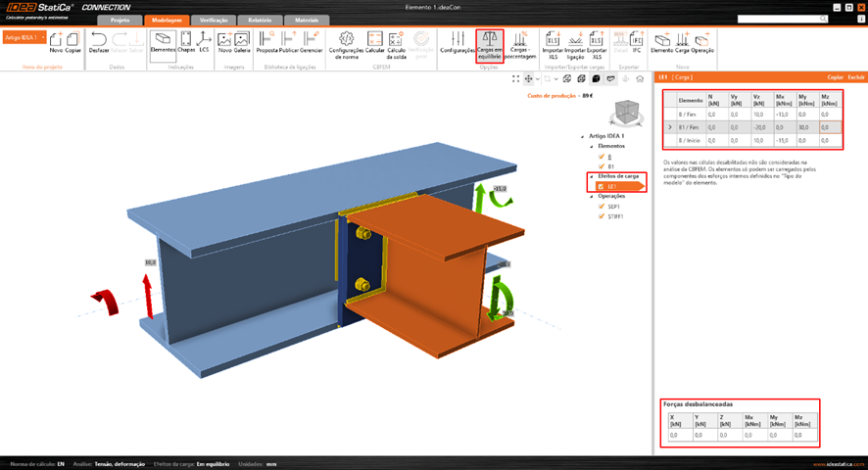The height and width of the screenshot is (470, 868).
Task: Open the Elementos view in the ribbon
Action: click(163, 43)
